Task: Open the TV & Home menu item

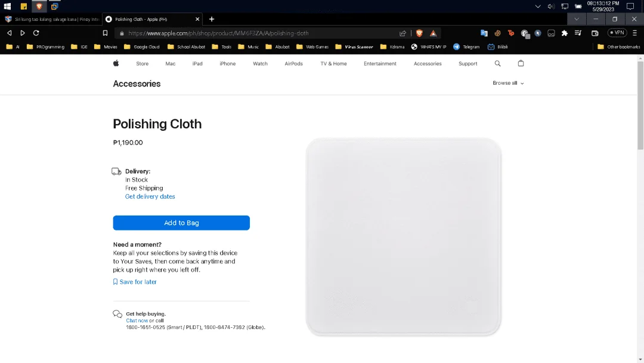Action: click(x=333, y=64)
